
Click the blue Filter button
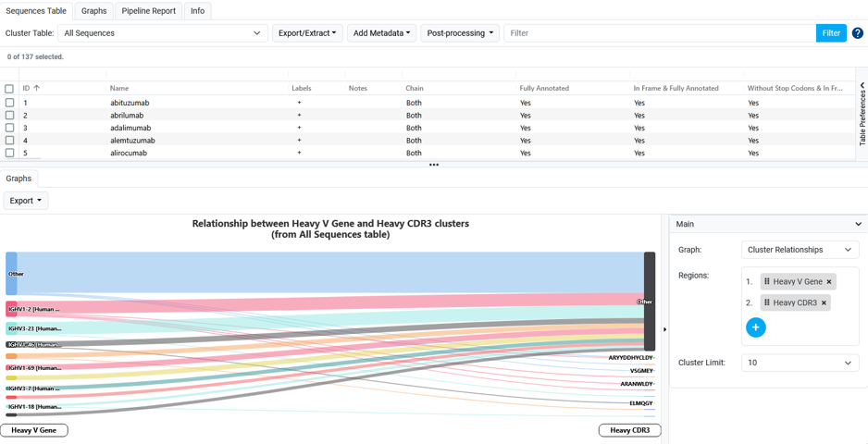point(831,33)
